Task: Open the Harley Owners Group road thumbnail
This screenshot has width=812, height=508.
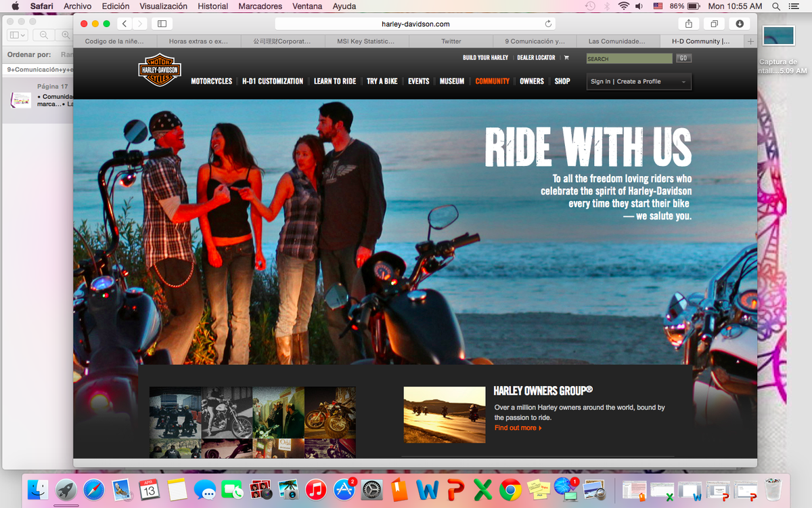Action: (445, 415)
